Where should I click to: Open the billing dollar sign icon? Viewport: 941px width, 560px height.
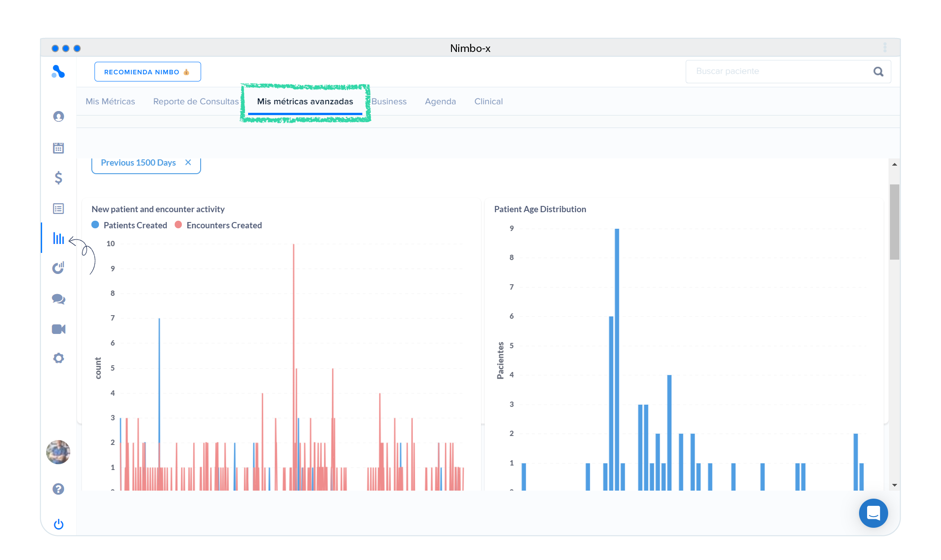pyautogui.click(x=58, y=178)
